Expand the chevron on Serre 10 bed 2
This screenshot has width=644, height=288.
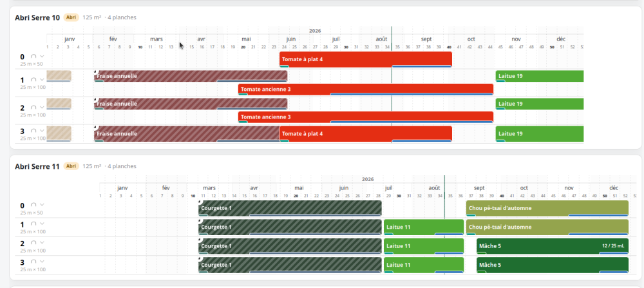tap(42, 108)
